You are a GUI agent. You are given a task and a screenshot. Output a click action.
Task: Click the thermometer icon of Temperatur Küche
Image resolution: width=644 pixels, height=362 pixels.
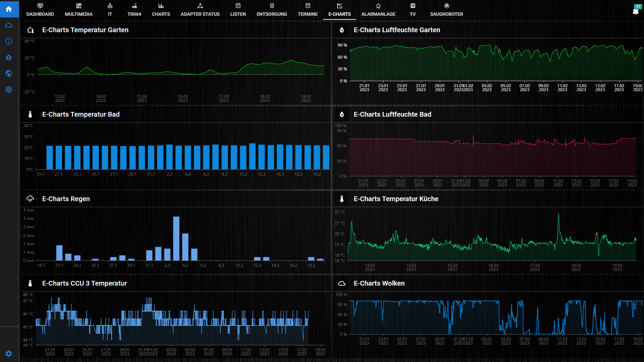pos(342,199)
